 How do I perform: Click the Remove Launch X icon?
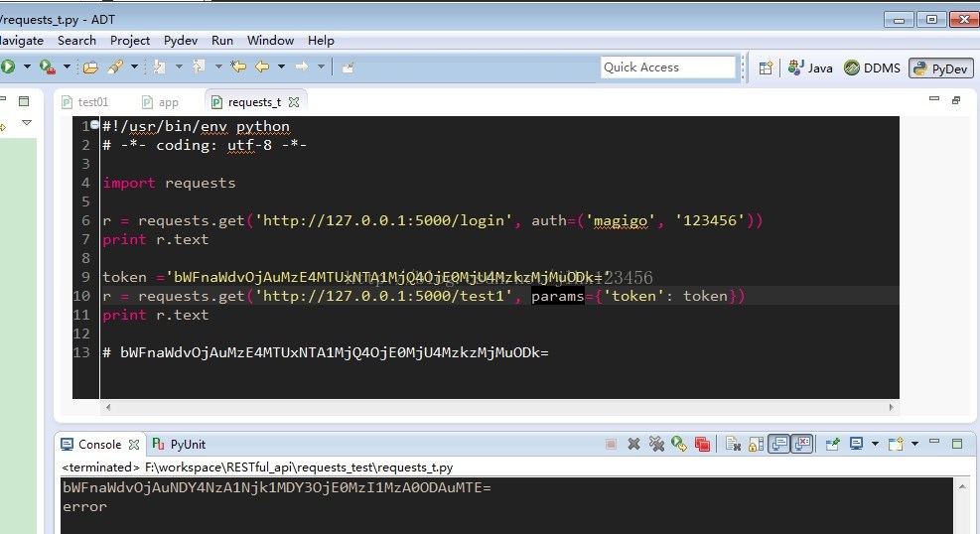tap(633, 444)
